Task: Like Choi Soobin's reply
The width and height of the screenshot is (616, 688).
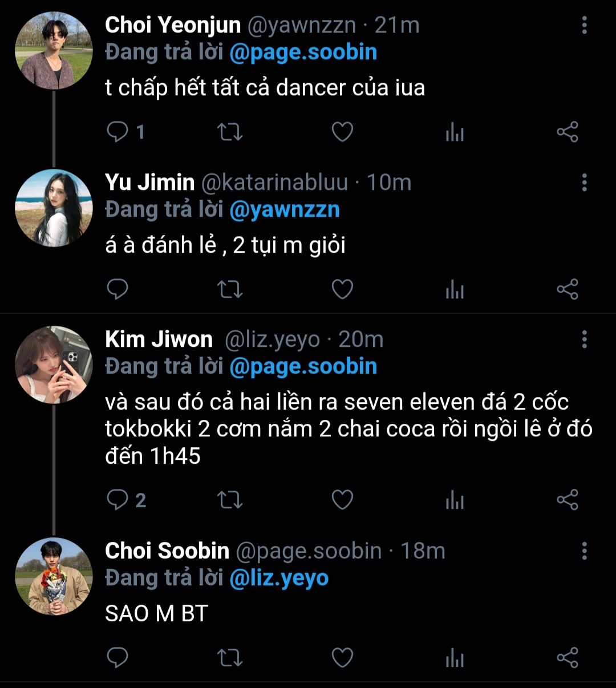Action: (342, 657)
